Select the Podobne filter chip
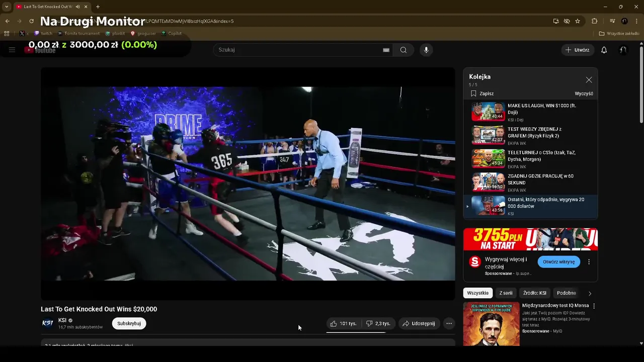The height and width of the screenshot is (362, 644). click(x=567, y=293)
